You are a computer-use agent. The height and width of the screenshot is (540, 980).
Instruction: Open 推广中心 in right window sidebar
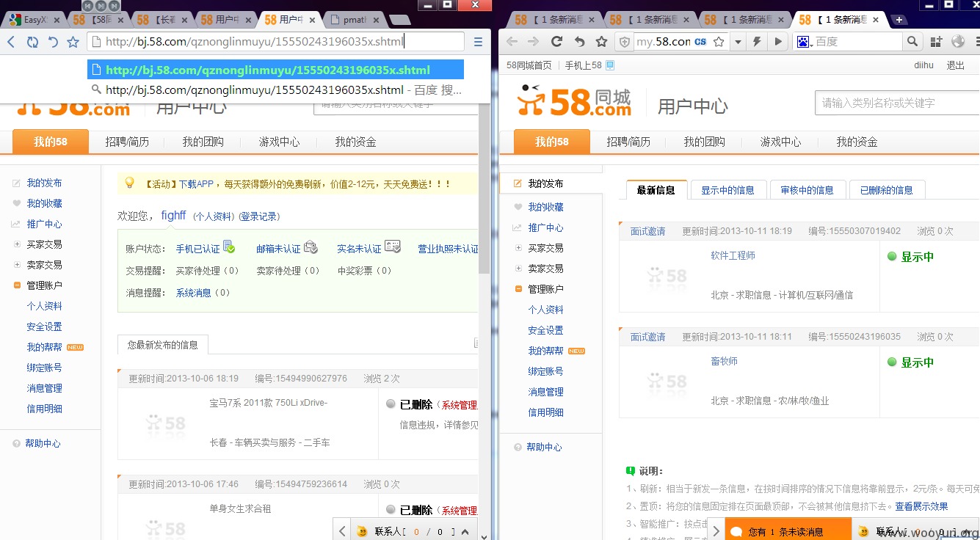point(545,227)
